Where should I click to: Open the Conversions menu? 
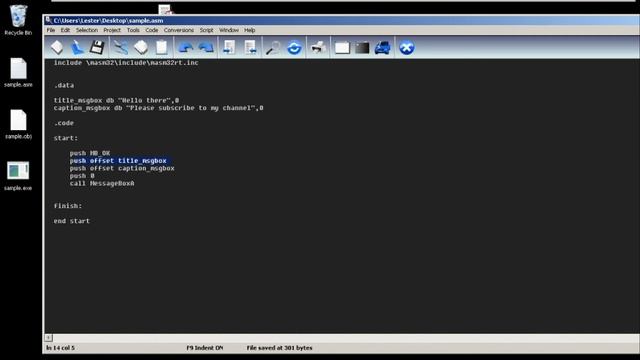click(179, 30)
